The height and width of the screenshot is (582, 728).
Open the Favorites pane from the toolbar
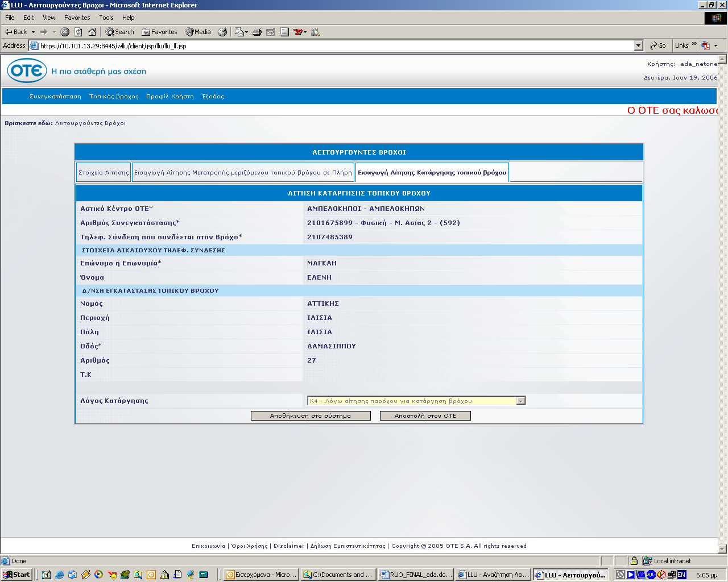pyautogui.click(x=160, y=32)
